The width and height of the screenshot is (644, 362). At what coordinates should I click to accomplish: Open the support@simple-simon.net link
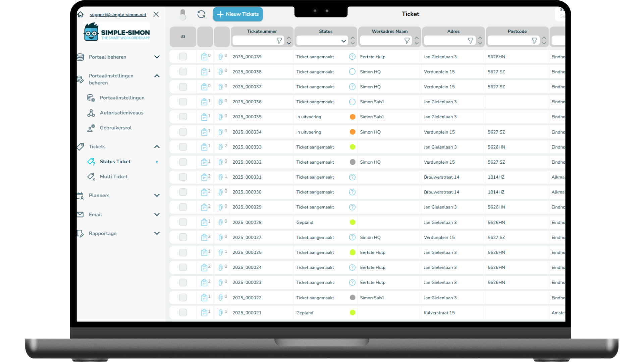tap(118, 14)
